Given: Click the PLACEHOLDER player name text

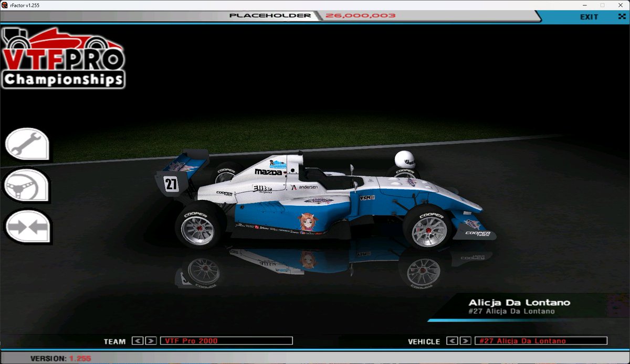Looking at the screenshot, I should (x=270, y=15).
